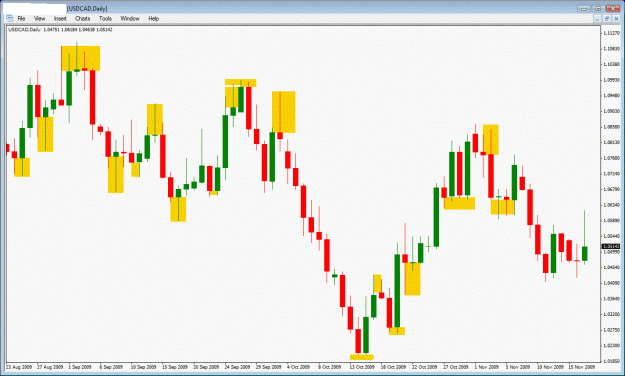Click the USDCAD,Daily OHLC header in the chart

tap(60, 30)
